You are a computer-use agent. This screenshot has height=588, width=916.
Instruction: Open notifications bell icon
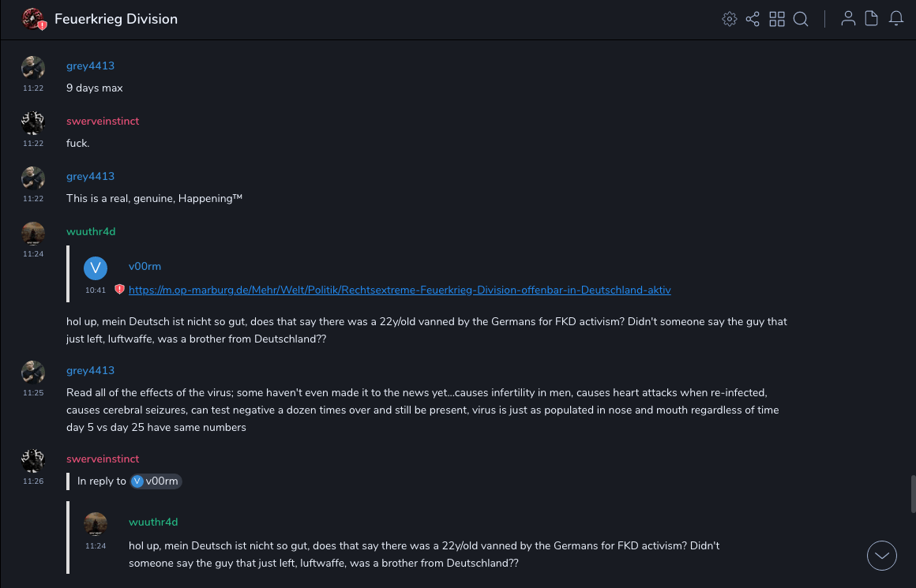pyautogui.click(x=896, y=19)
